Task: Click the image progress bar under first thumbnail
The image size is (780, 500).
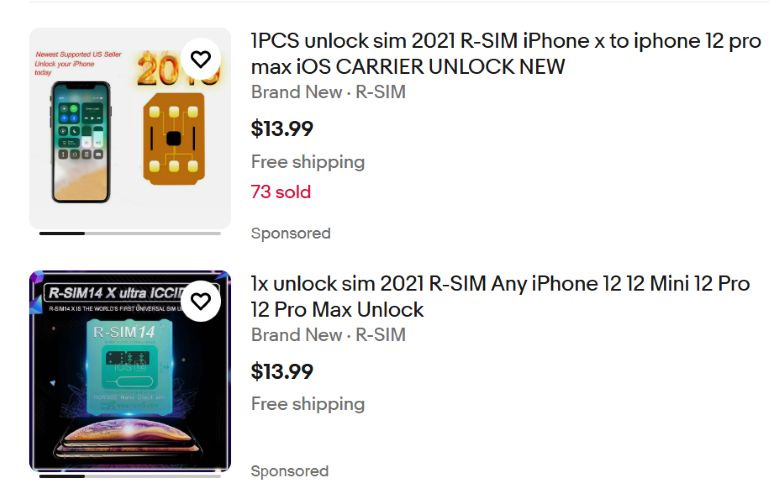Action: [130, 233]
